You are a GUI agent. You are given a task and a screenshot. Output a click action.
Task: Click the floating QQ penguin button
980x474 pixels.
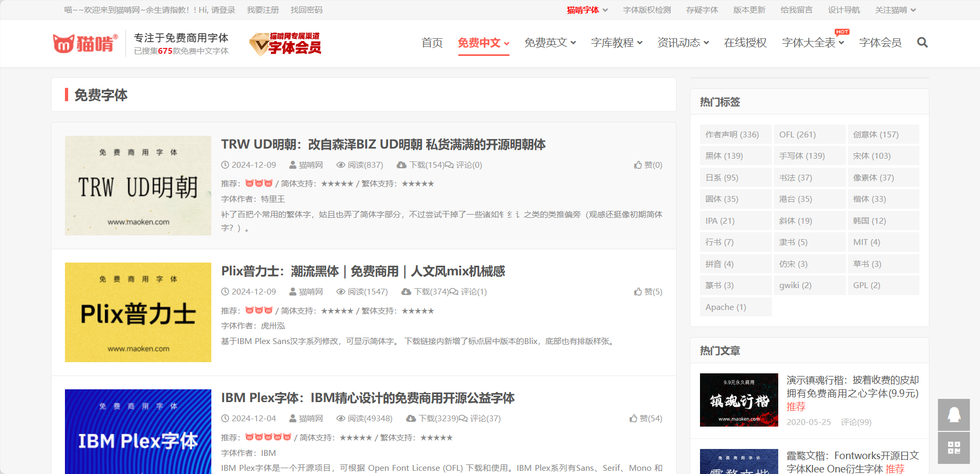click(x=954, y=415)
